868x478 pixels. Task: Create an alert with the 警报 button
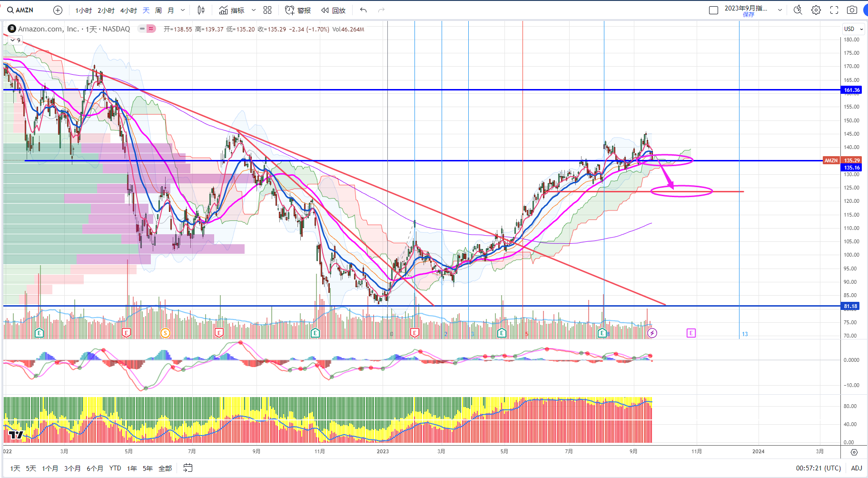point(298,10)
